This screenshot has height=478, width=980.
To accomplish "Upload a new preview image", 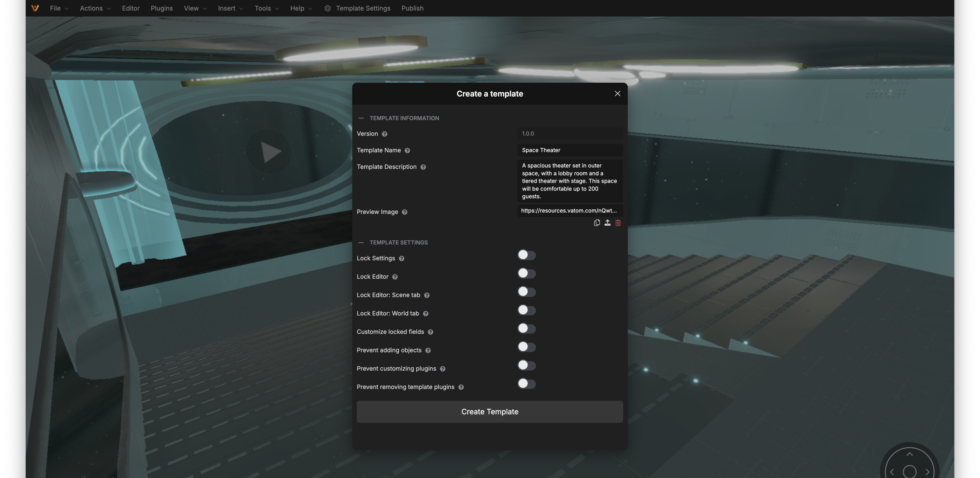I will 607,223.
